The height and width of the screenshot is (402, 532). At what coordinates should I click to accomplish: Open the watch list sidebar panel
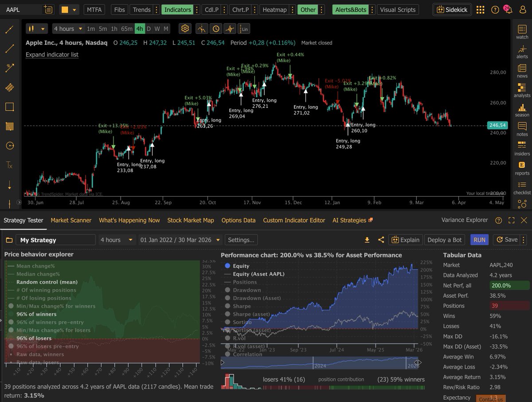[522, 32]
